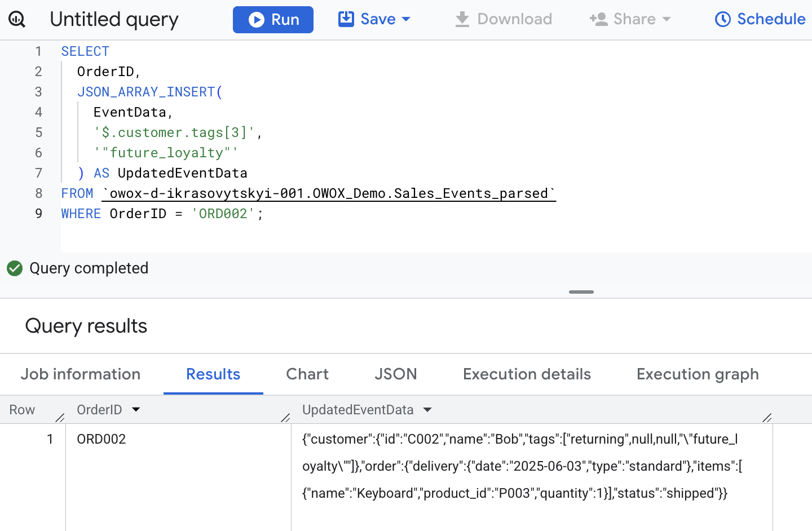This screenshot has height=531, width=812.
Task: Click the WHERE clause on line 9
Action: (162, 214)
